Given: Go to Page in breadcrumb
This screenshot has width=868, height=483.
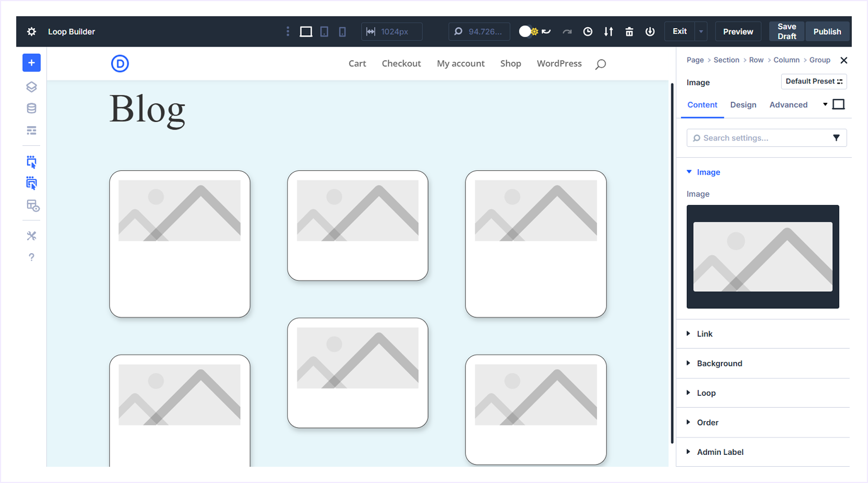Looking at the screenshot, I should coord(695,60).
